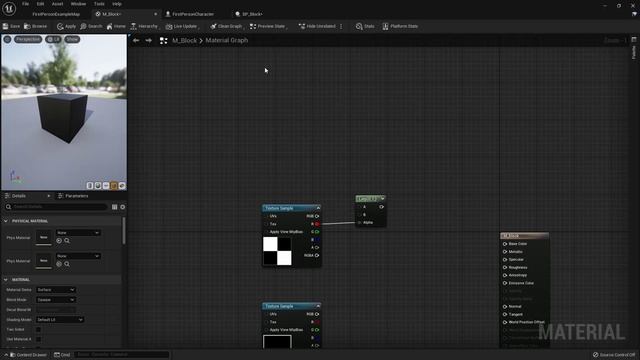Open second Phys Material None dropdown
This screenshot has height=360, width=640.
[78, 256]
